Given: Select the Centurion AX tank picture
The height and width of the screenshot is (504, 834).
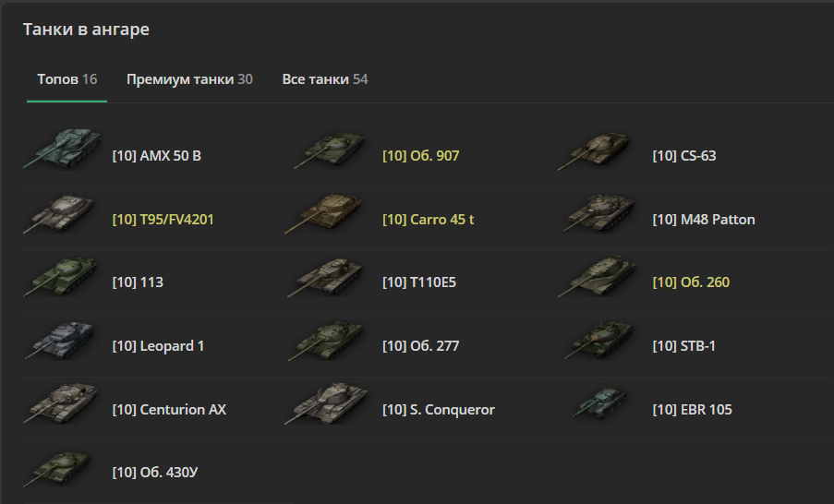Looking at the screenshot, I should pos(61,405).
